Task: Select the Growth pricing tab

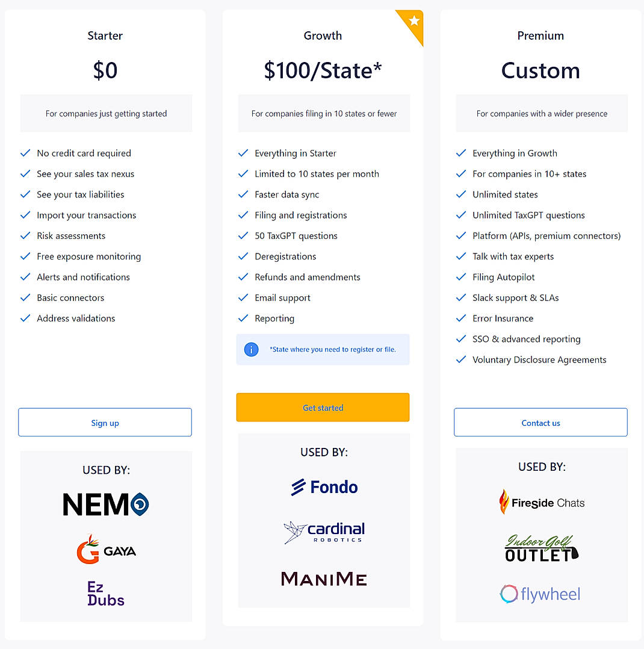Action: click(x=323, y=36)
